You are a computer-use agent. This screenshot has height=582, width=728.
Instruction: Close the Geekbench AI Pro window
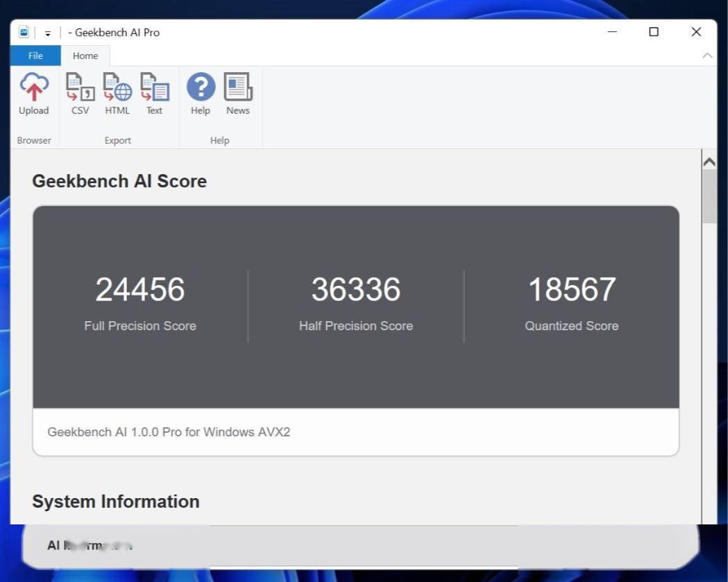(x=696, y=32)
